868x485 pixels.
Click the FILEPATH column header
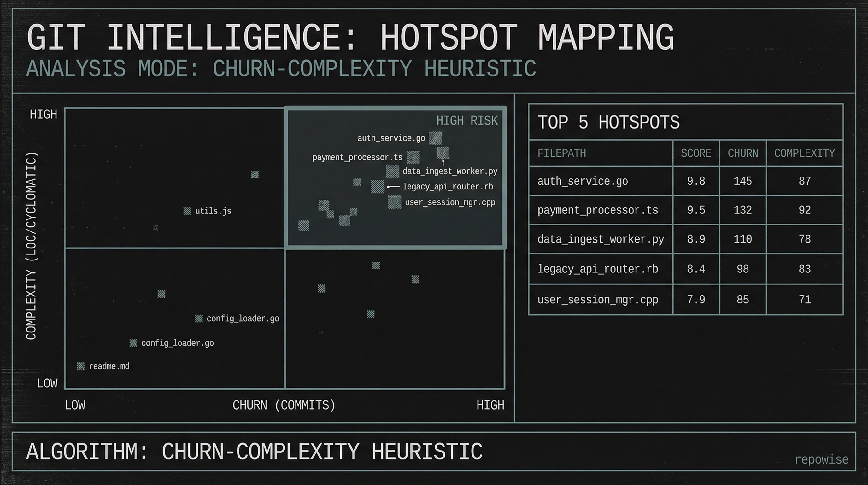562,153
